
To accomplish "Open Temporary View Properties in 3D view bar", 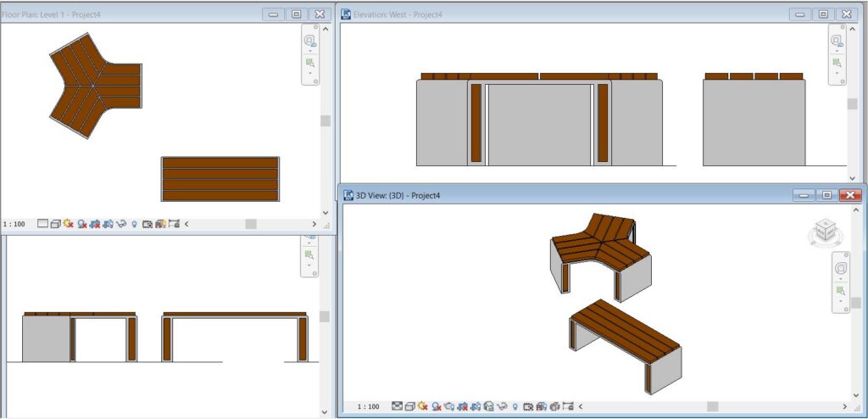I will [x=528, y=406].
